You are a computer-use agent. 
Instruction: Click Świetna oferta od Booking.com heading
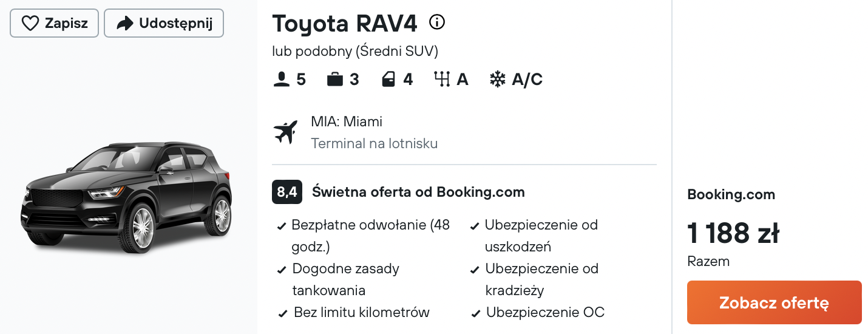pos(418,193)
